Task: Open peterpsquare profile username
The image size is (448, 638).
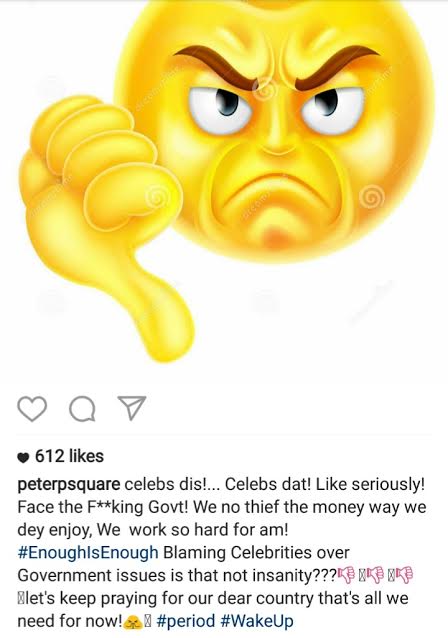Action: click(x=69, y=485)
